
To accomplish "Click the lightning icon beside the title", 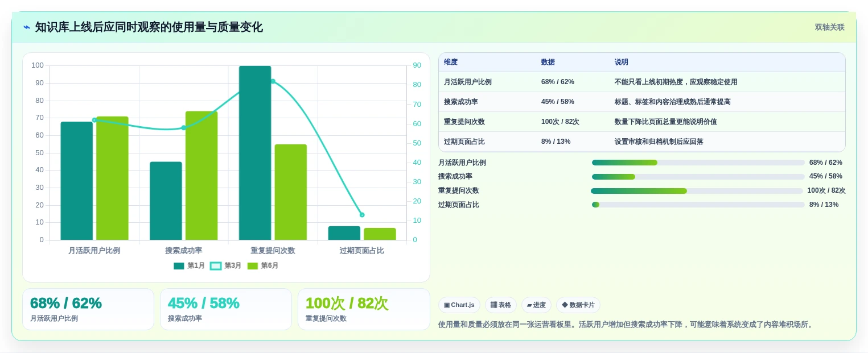I will (x=27, y=27).
